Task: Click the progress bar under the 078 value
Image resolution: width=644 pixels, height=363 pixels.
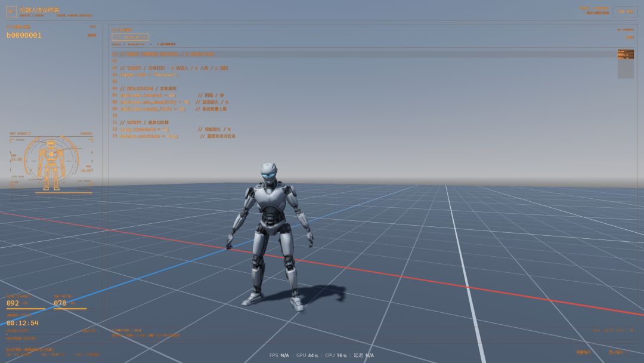Action: pyautogui.click(x=70, y=308)
